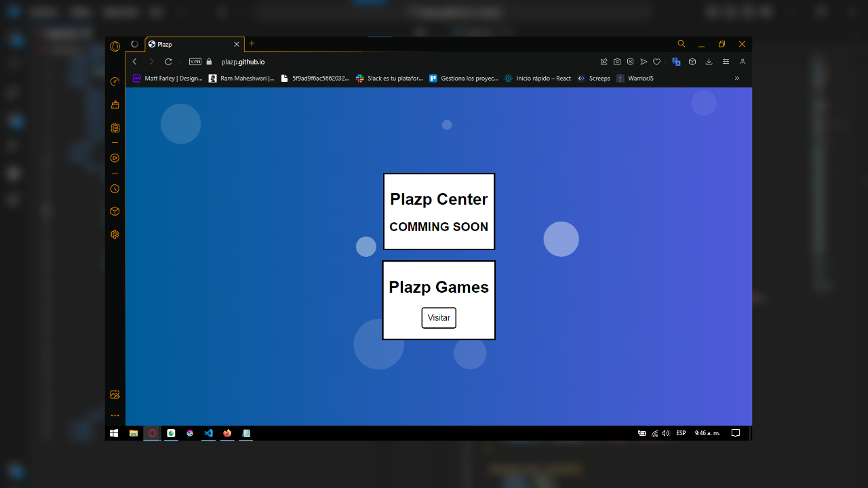Open Inicio rápido – React bookmark
Screen dimensions: 868x488
[x=538, y=78]
